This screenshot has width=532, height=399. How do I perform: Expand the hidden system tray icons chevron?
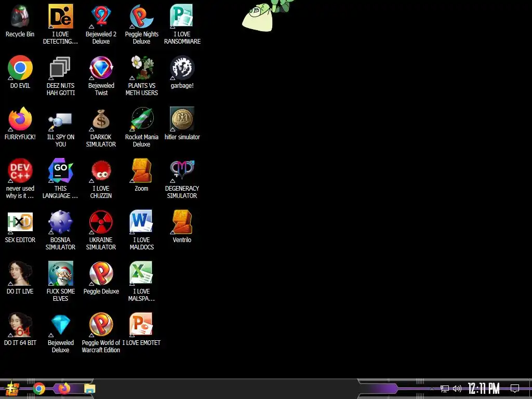tap(432, 389)
